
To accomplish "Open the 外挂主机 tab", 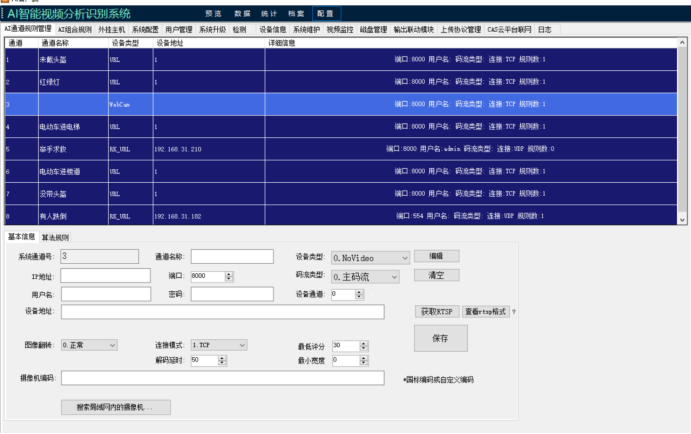I will [111, 30].
